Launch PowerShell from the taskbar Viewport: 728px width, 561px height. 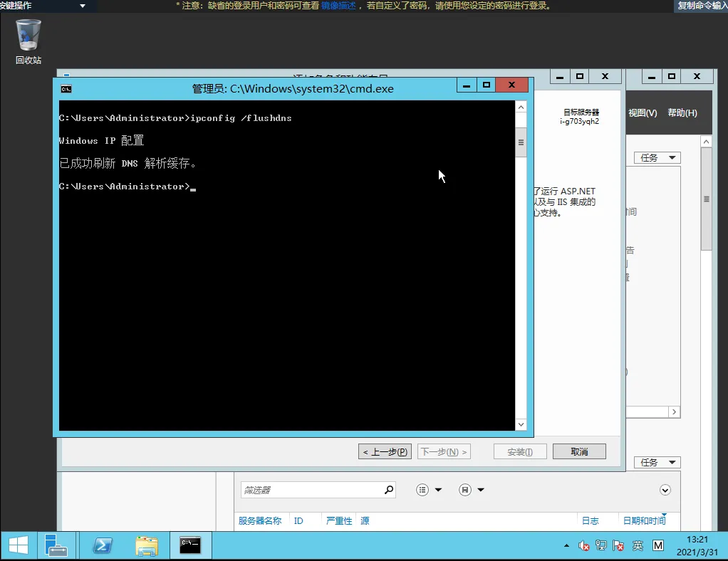click(103, 545)
